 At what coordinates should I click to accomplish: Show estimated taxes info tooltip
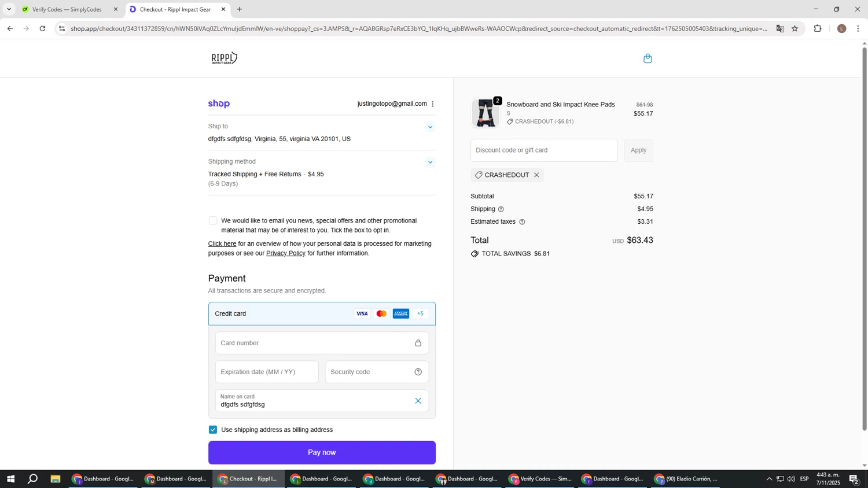pos(522,222)
